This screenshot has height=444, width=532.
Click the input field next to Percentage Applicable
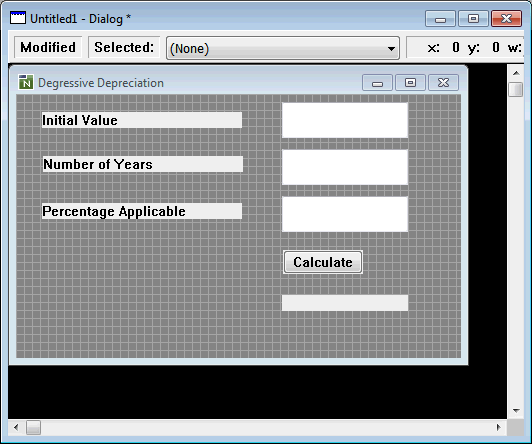345,214
